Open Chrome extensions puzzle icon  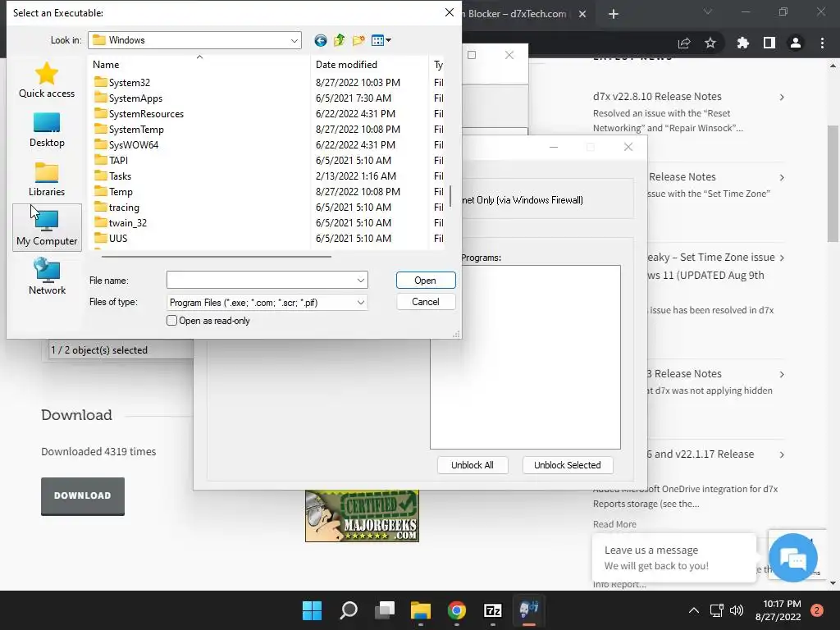pos(742,43)
